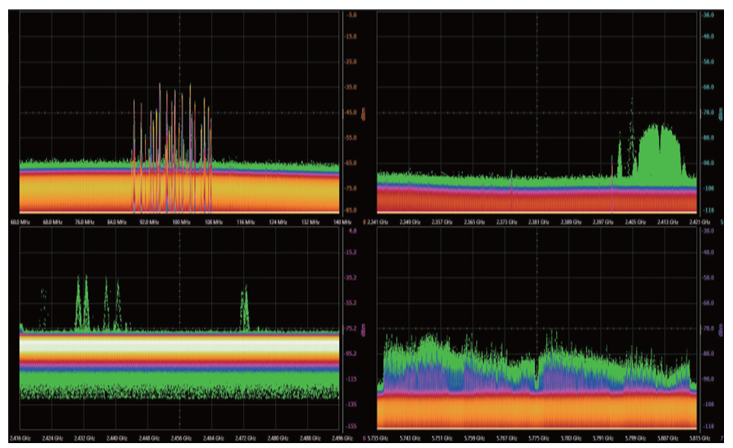Click the 2.381 GHz frequency axis label
The width and height of the screenshot is (733, 448).
(x=539, y=222)
